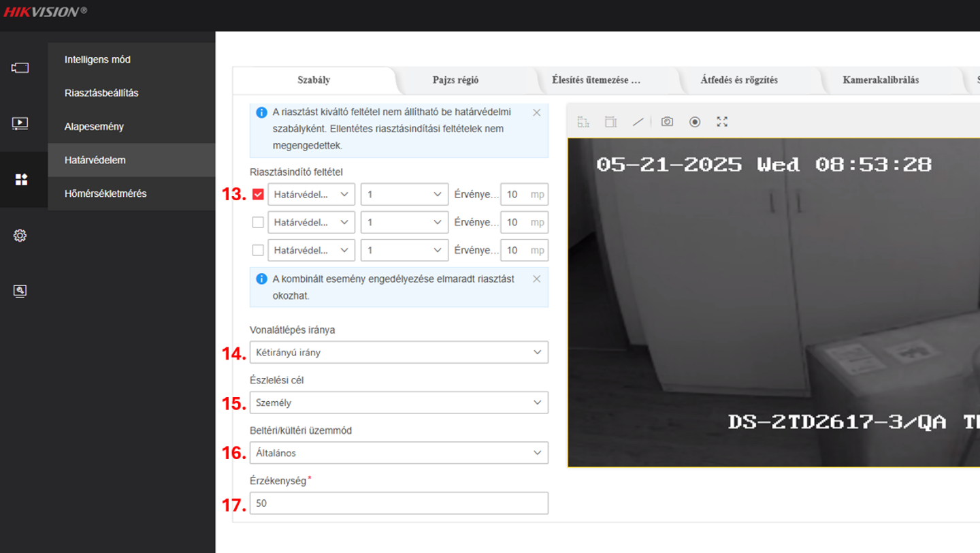
Task: Open third row Határvédel... dropdown
Action: pyautogui.click(x=312, y=250)
